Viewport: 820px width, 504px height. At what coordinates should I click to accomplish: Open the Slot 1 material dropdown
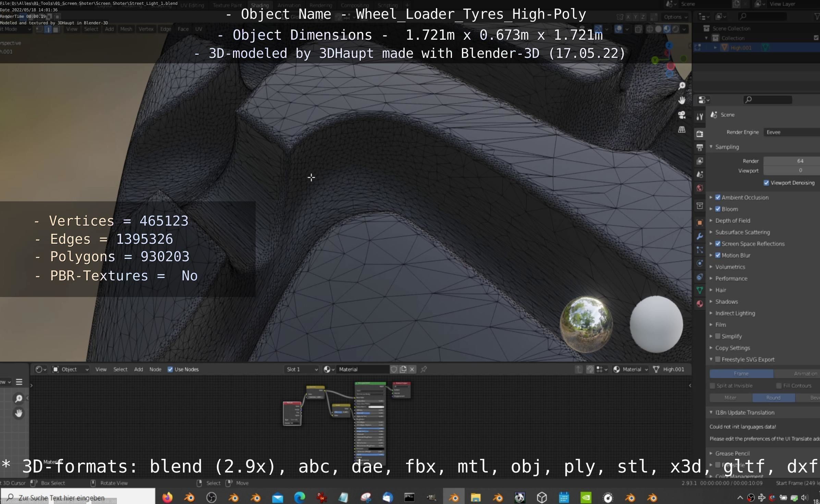click(x=302, y=369)
